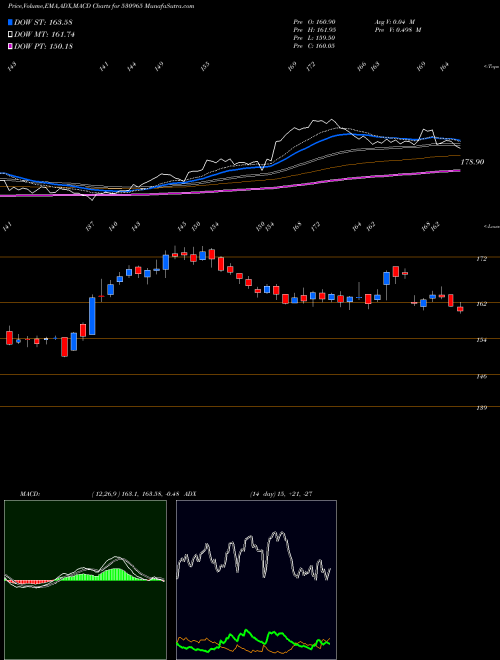Select the 'DOW PT: 150.18' legend label

point(43,46)
